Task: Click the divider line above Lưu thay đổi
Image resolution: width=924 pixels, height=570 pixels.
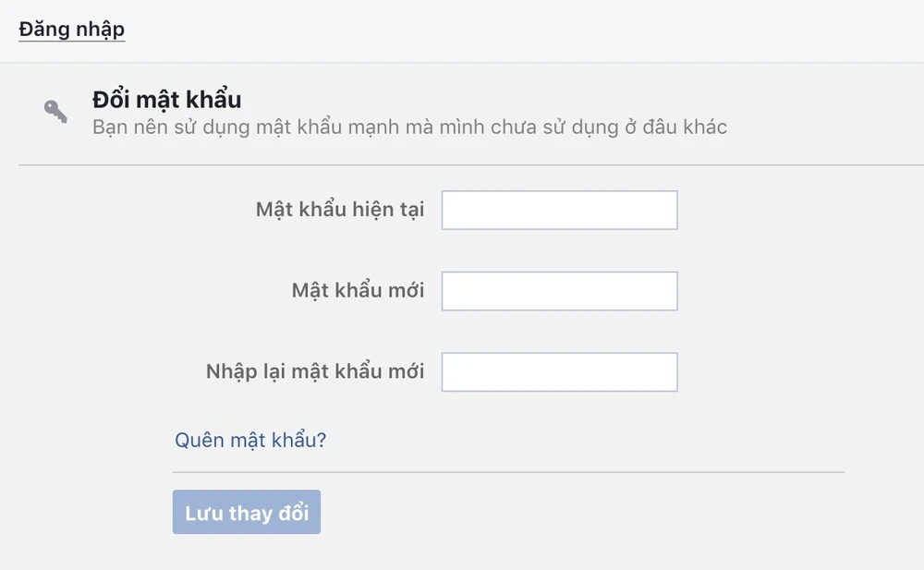Action: point(508,472)
